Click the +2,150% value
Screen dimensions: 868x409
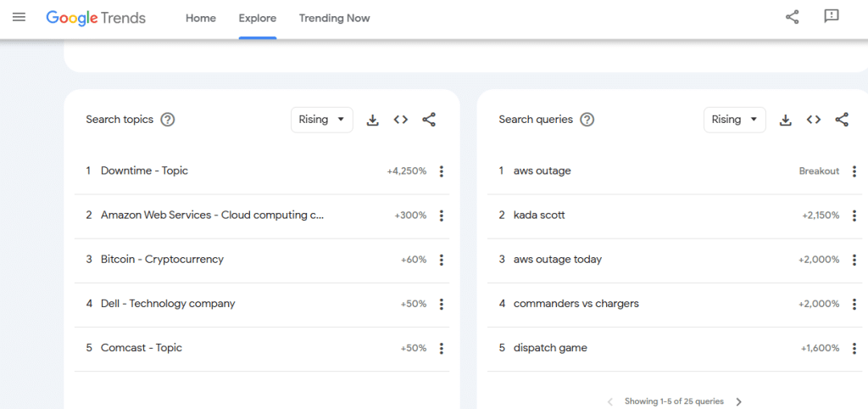821,216
